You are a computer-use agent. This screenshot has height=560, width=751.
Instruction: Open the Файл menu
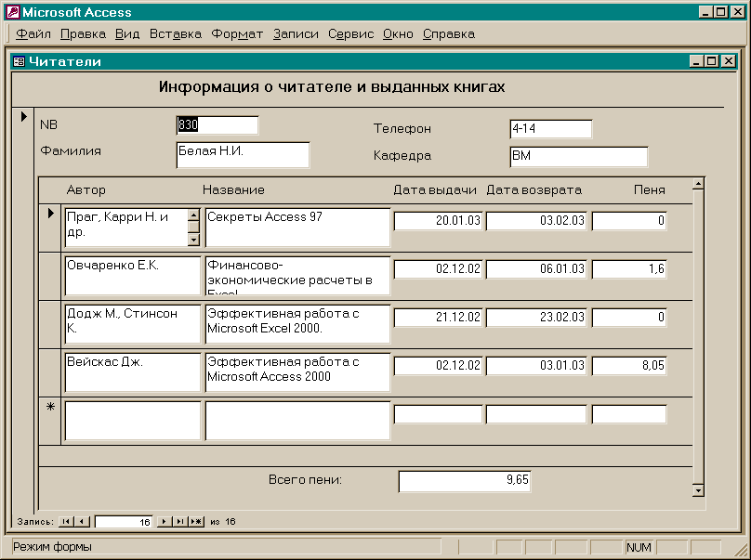[33, 34]
